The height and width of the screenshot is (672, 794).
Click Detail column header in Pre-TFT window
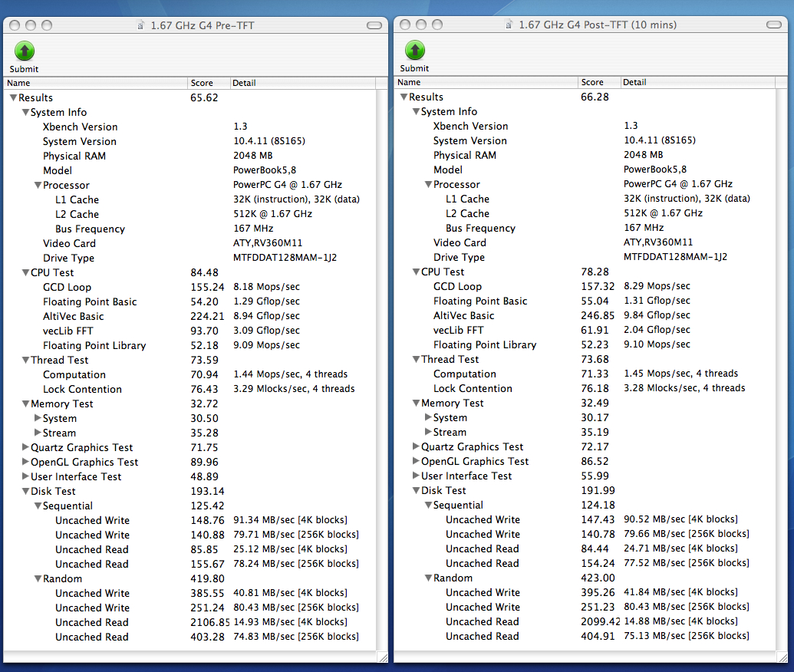click(x=302, y=83)
